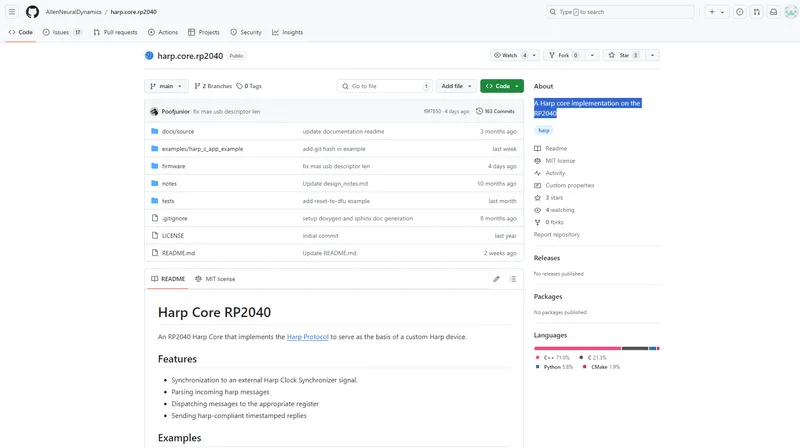Open the notifications inbox icon
800x448 pixels.
coord(773,12)
